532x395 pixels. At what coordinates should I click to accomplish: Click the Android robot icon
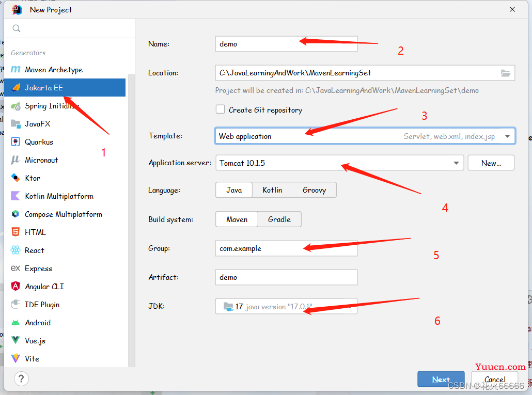[15, 322]
